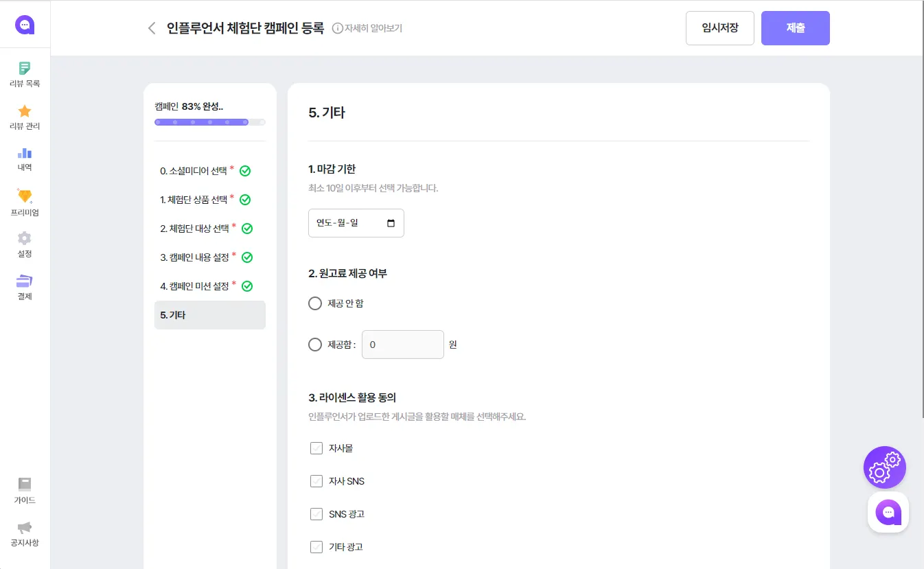Select the 제공함 radio button
The width and height of the screenshot is (924, 569).
315,345
